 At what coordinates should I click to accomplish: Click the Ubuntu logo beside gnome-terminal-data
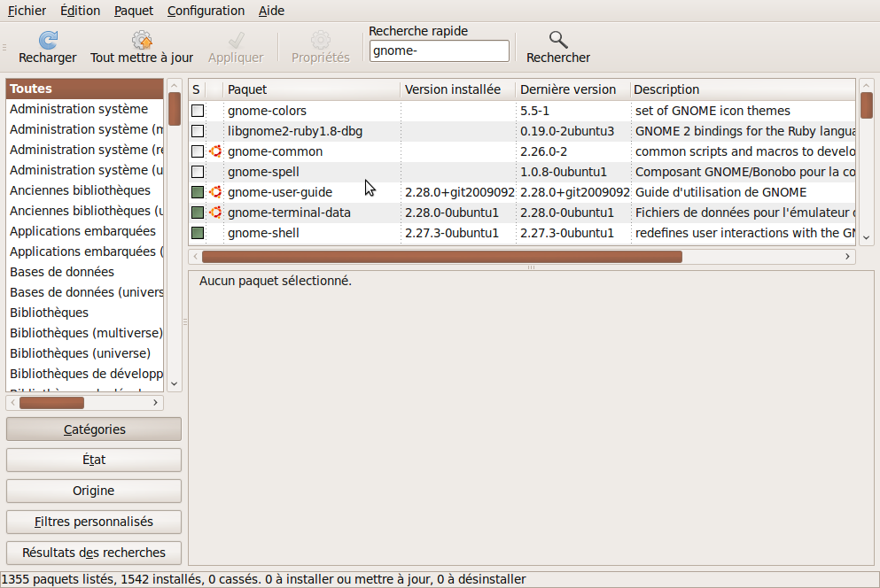(x=214, y=213)
